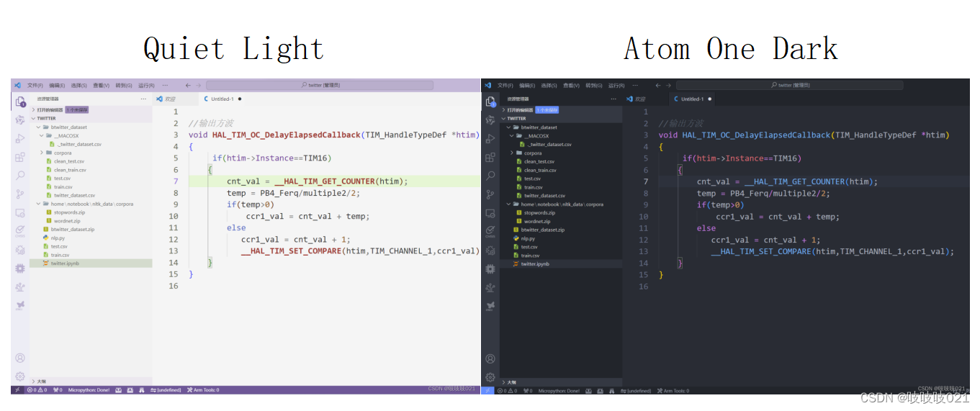
Task: Click Arm Tools: 0 in Atom One Dark status bar
Action: tap(673, 391)
